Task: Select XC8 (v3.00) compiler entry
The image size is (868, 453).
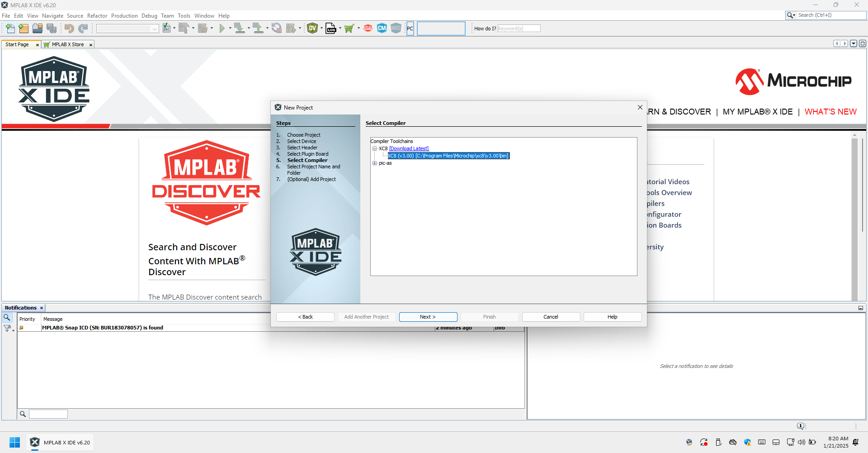Action: coord(448,156)
